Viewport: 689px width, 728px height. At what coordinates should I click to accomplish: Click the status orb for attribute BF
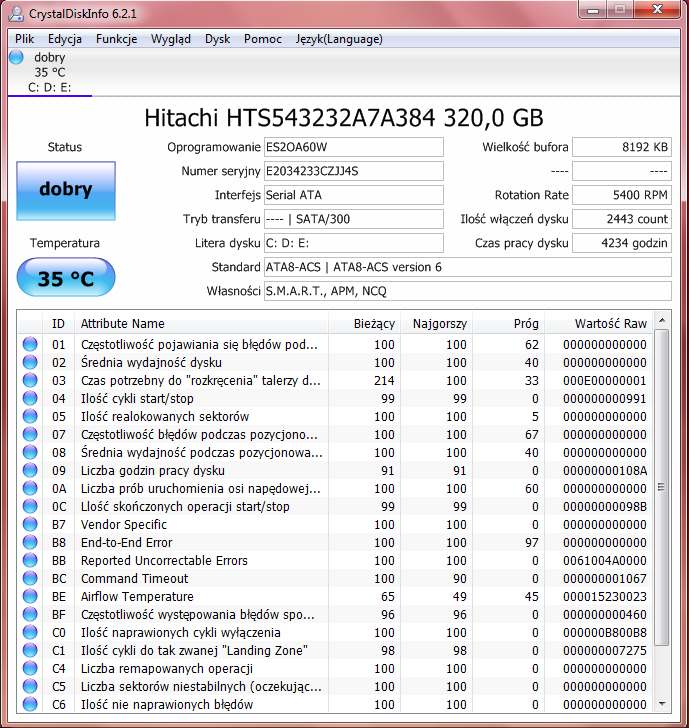[x=30, y=614]
